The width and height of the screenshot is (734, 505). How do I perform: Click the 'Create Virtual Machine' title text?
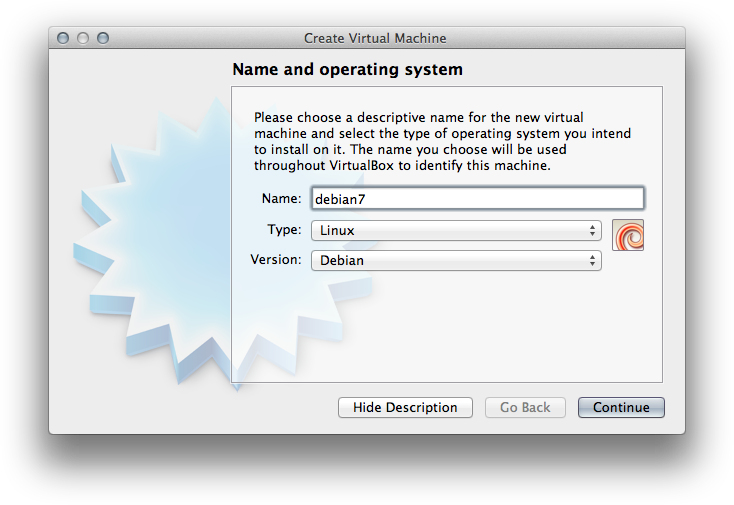375,38
